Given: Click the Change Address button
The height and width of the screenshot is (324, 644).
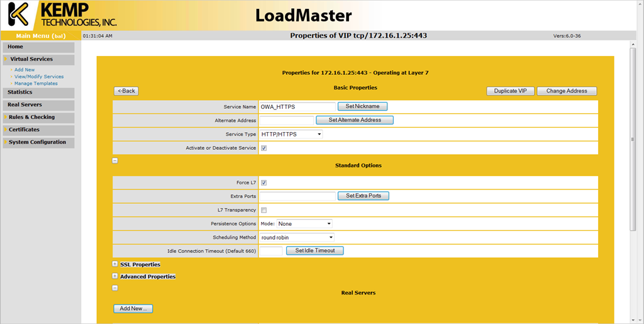Looking at the screenshot, I should coord(567,91).
